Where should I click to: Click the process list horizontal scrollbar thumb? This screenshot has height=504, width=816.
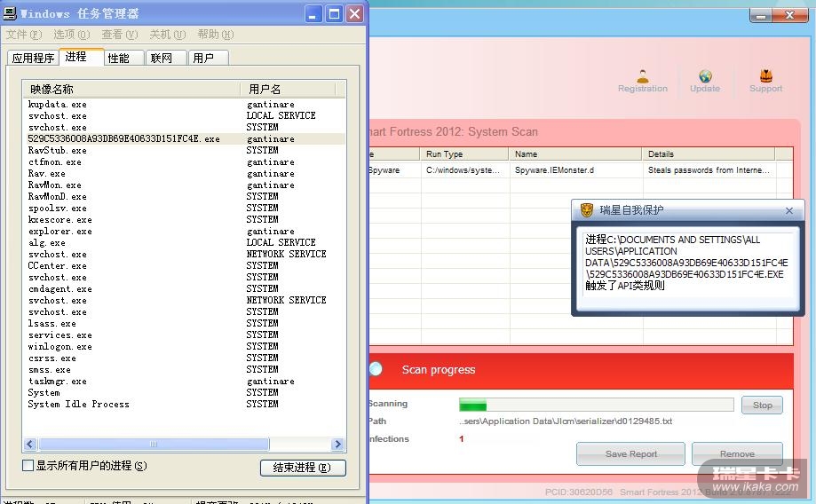pos(154,445)
